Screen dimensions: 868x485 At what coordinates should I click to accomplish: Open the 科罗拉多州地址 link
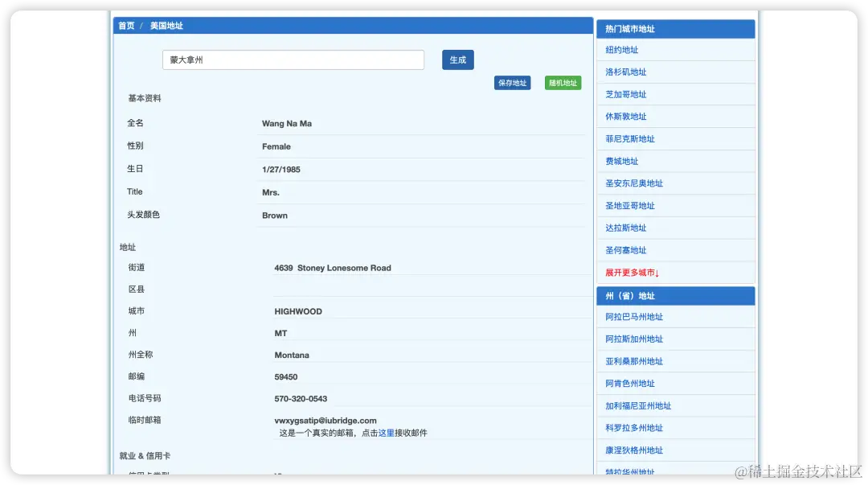[x=634, y=428]
